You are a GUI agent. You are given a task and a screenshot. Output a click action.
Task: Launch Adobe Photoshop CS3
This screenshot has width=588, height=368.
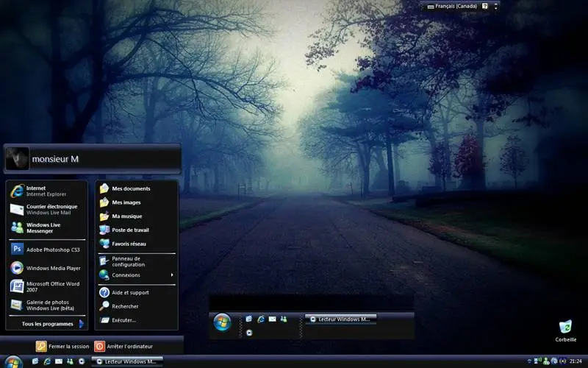pos(47,250)
